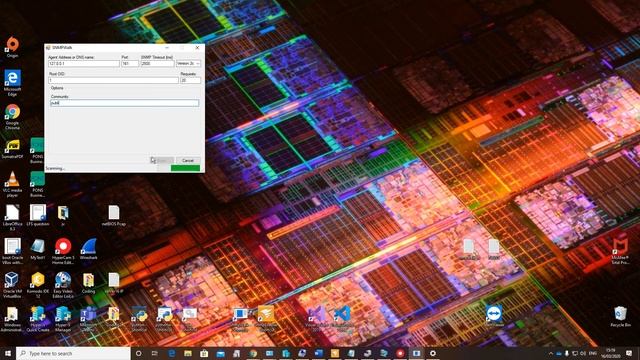Click the Cancel button in SNMPWalk
Image resolution: width=640 pixels, height=360 pixels.
(x=188, y=160)
